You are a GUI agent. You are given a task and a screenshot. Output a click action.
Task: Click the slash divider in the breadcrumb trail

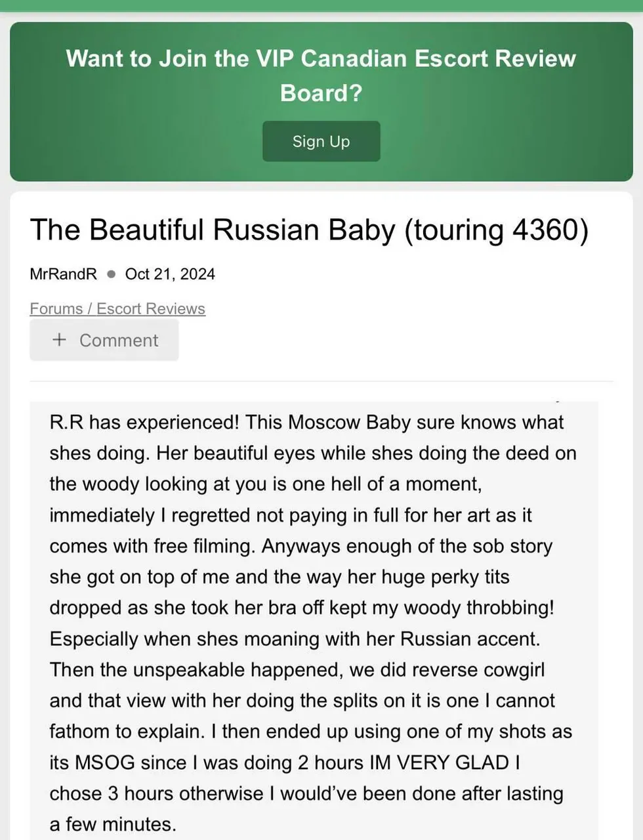tap(90, 308)
